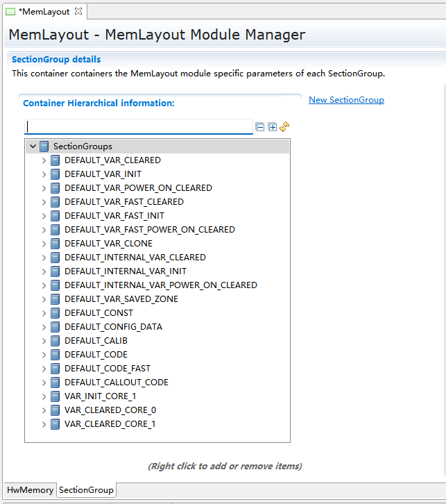This screenshot has height=504, width=446.
Task: Click the SectionGroups root container icon
Action: pos(44,146)
